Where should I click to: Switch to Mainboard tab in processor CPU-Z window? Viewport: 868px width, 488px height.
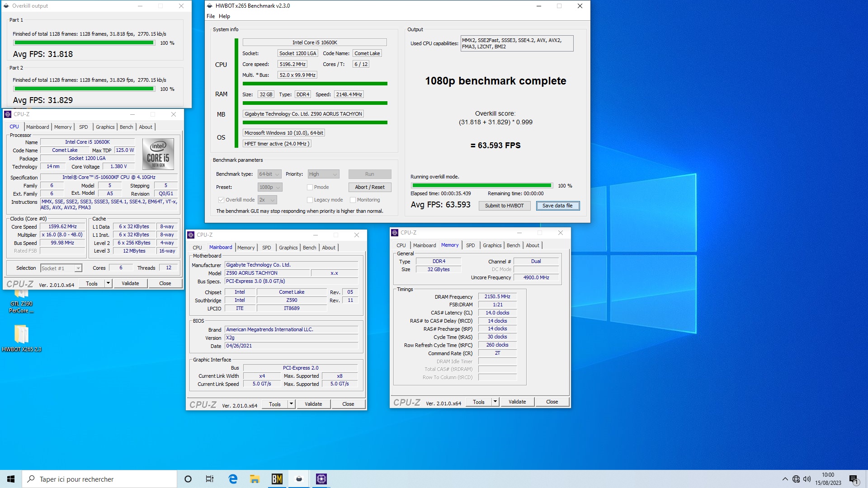(x=38, y=127)
